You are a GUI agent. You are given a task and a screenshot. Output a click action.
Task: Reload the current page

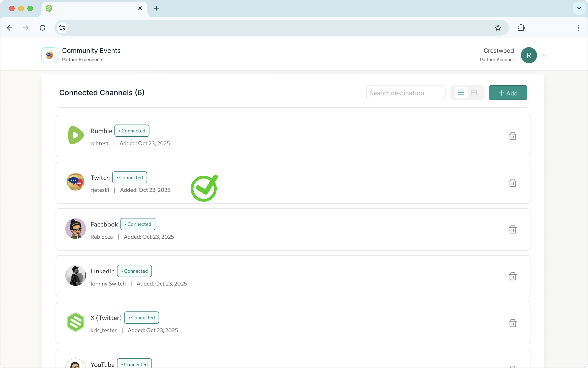click(42, 28)
